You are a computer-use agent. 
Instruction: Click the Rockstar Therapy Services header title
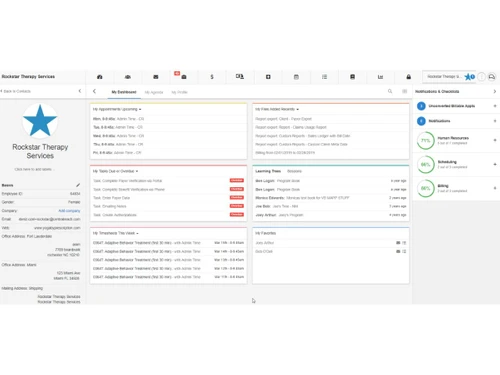[28, 77]
